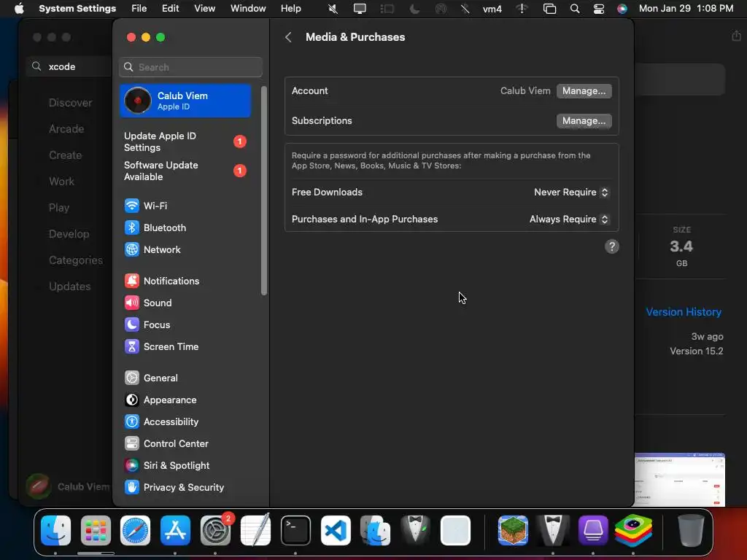Click Updates in App Store sidebar
This screenshot has width=747, height=560.
[69, 286]
